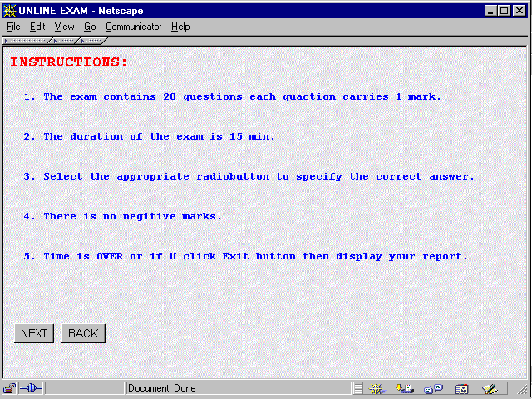
Task: Open the View menu
Action: coord(65,27)
